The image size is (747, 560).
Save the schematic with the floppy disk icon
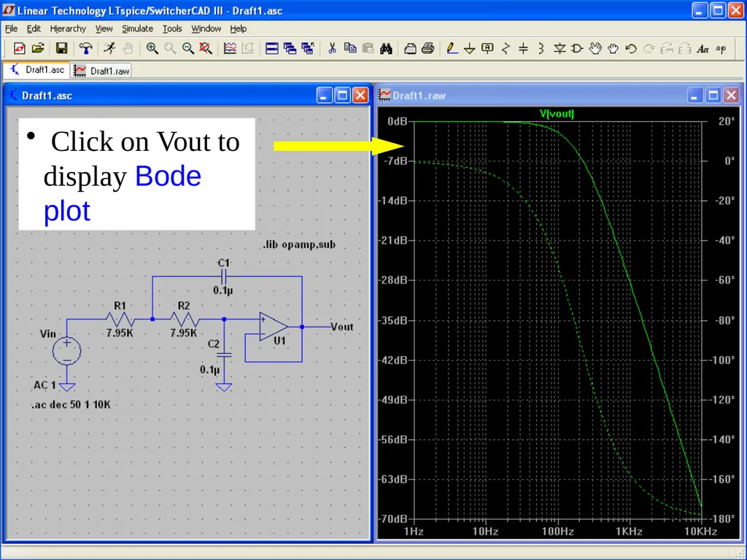point(61,48)
